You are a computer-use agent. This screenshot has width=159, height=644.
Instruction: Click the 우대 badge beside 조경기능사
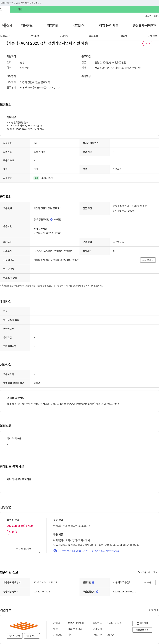[36, 178]
